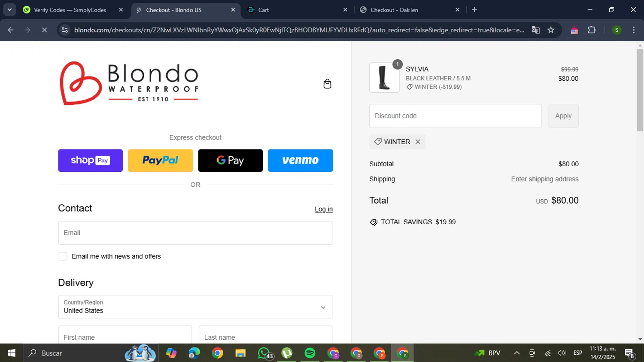Click the Apply discount button
644x362 pixels.
pyautogui.click(x=563, y=116)
